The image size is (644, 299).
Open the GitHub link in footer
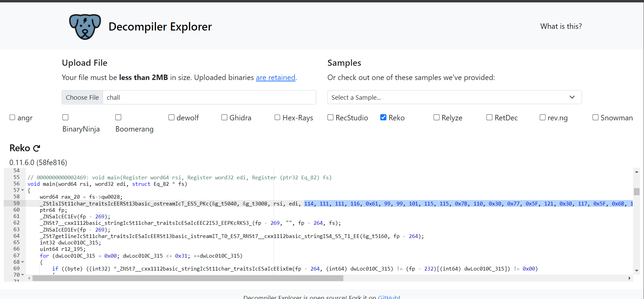coord(388,297)
